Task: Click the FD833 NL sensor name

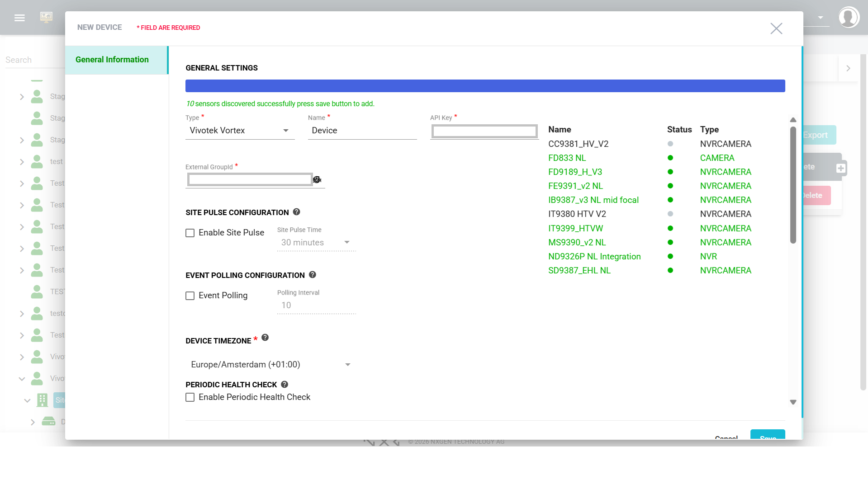Action: (567, 158)
